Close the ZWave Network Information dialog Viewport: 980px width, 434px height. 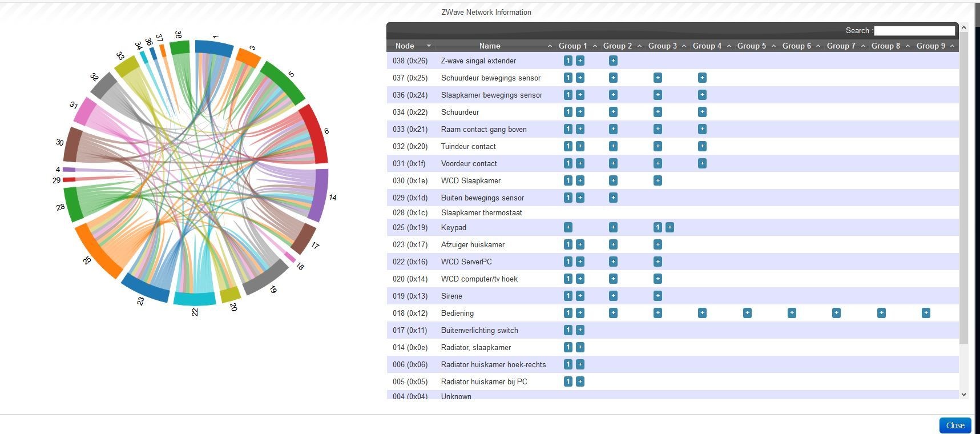[x=955, y=425]
